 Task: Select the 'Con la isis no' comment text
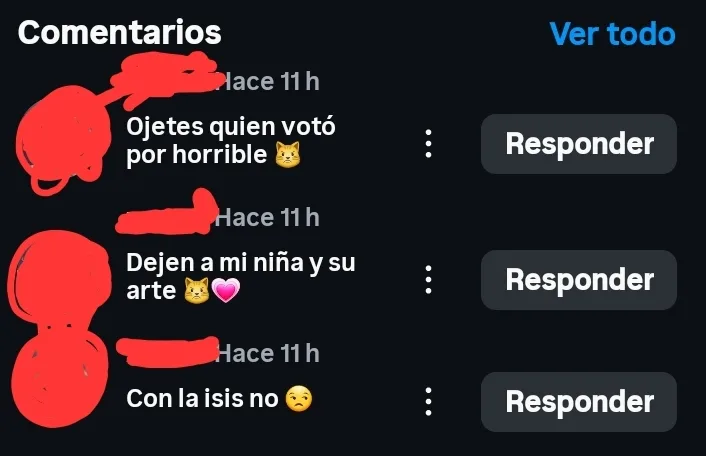[x=219, y=399]
